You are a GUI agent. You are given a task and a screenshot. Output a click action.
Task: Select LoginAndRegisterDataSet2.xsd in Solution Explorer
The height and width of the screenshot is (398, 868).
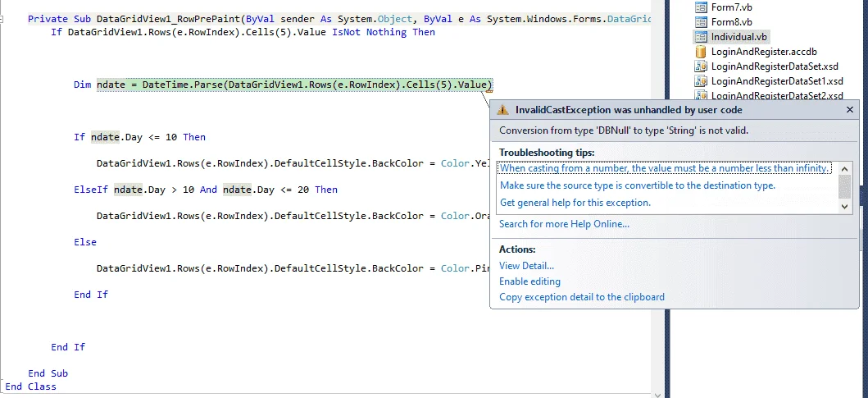(769, 96)
